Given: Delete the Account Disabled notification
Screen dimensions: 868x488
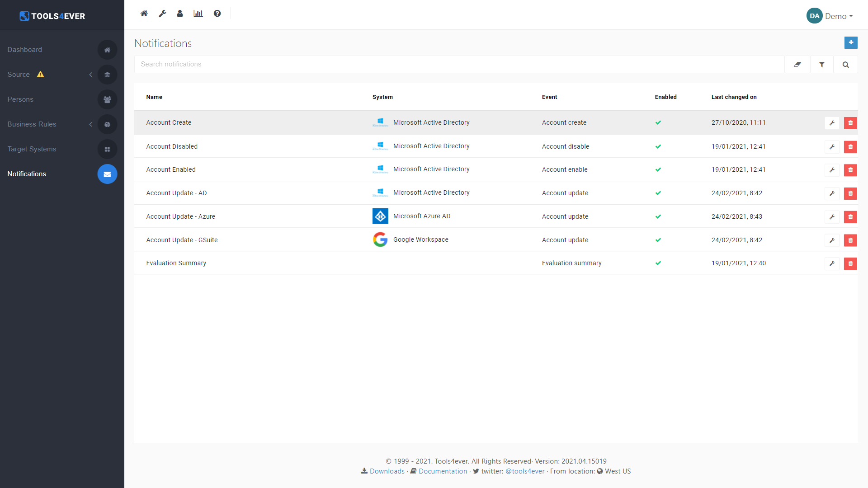Looking at the screenshot, I should pos(850,147).
